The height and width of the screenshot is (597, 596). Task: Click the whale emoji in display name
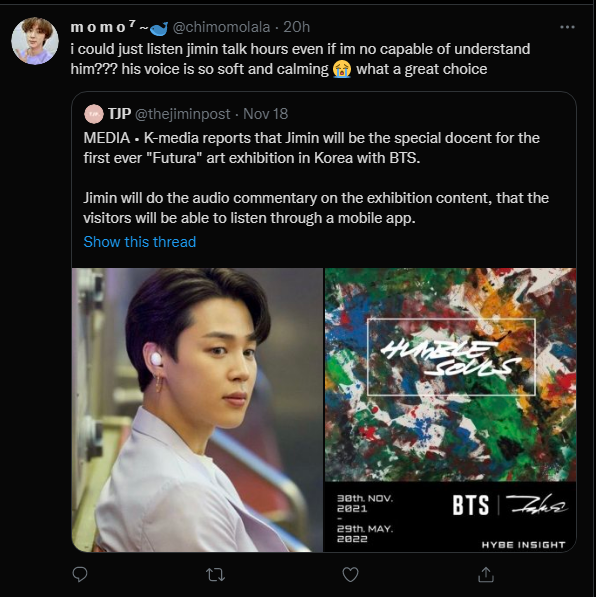[159, 28]
